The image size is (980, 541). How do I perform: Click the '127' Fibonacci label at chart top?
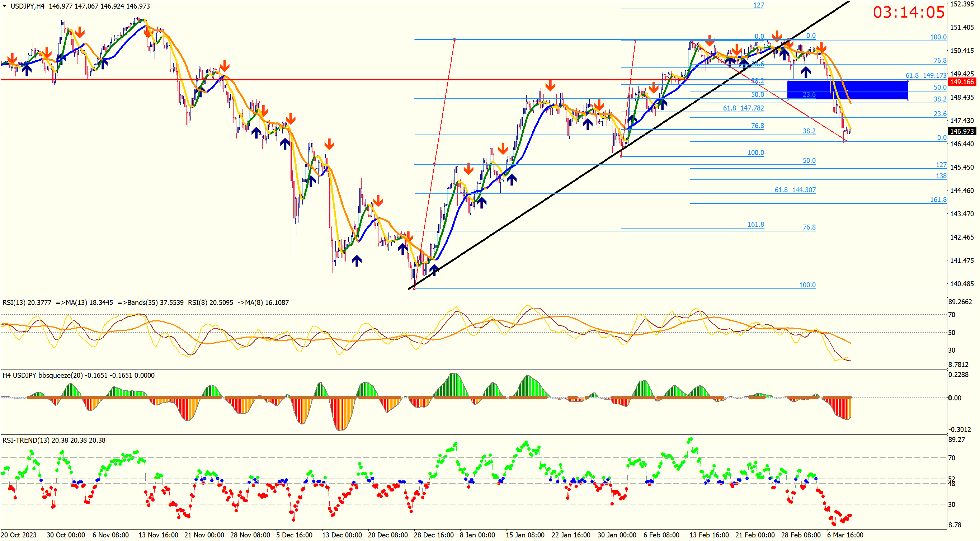[x=759, y=5]
